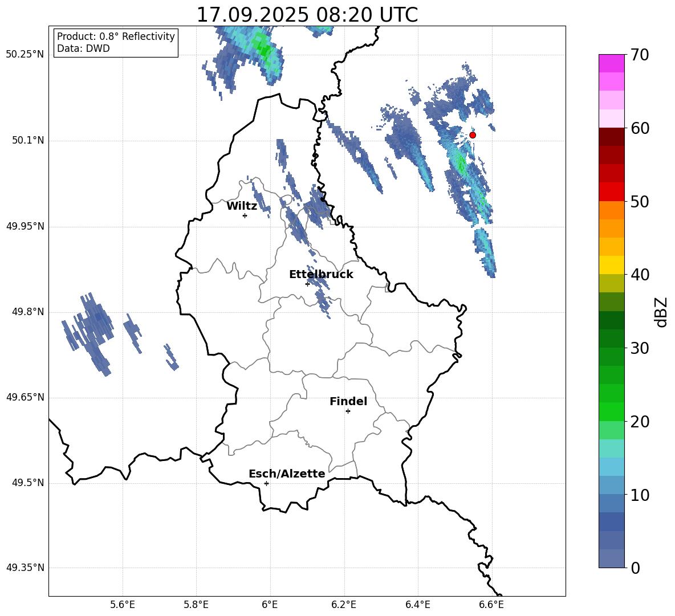
Task: Click the Ettelbruck station cross marker
Action: click(x=307, y=284)
